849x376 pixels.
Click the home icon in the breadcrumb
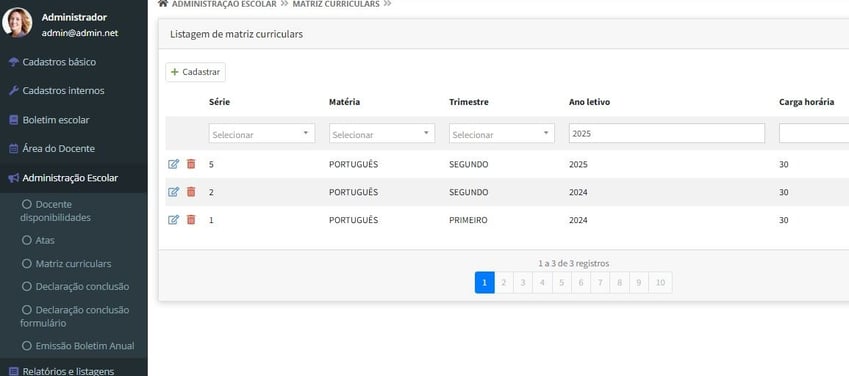[x=162, y=3]
